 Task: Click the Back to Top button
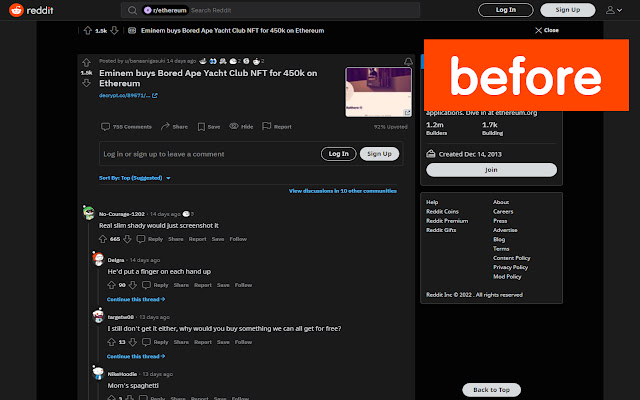coord(491,390)
